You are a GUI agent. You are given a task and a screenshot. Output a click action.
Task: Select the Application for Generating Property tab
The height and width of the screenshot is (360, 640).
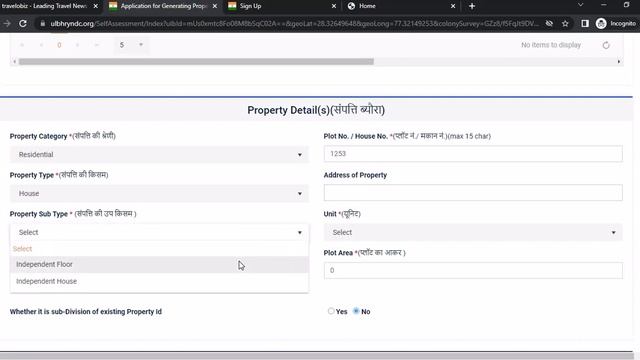(163, 6)
